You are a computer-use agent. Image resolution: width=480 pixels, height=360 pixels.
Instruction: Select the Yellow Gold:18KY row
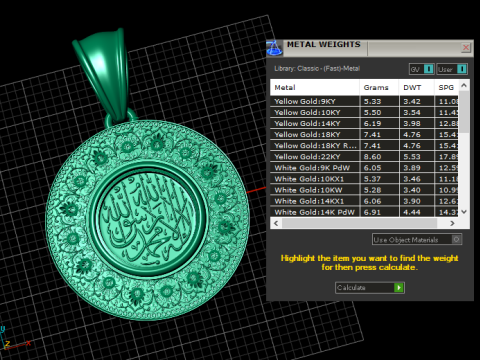click(x=364, y=134)
